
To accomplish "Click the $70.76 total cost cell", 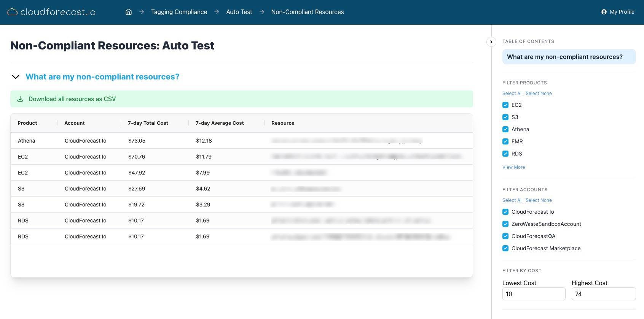I will (137, 157).
